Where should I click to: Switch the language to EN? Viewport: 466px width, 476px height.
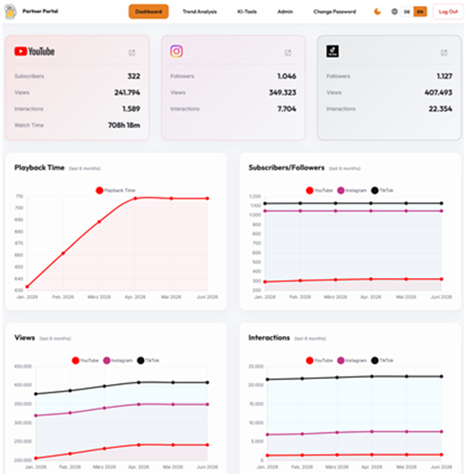coord(420,12)
